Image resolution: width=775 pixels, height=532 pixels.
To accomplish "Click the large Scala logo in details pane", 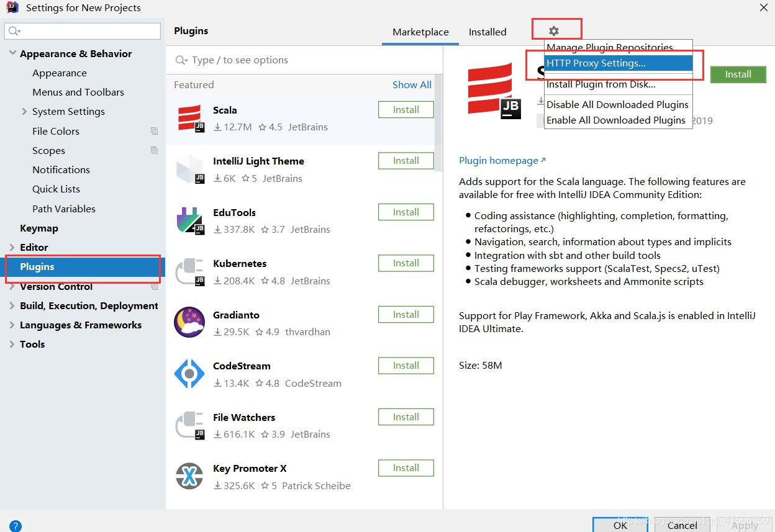I will pyautogui.click(x=494, y=90).
